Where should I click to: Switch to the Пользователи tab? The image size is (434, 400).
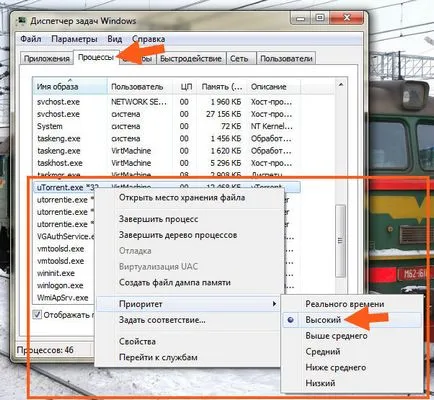coord(286,59)
